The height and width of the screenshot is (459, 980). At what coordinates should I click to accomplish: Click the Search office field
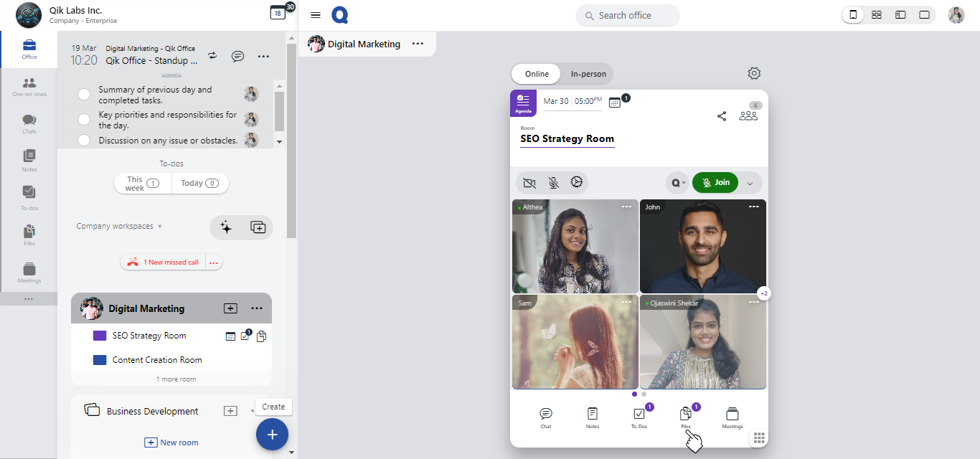(x=627, y=15)
